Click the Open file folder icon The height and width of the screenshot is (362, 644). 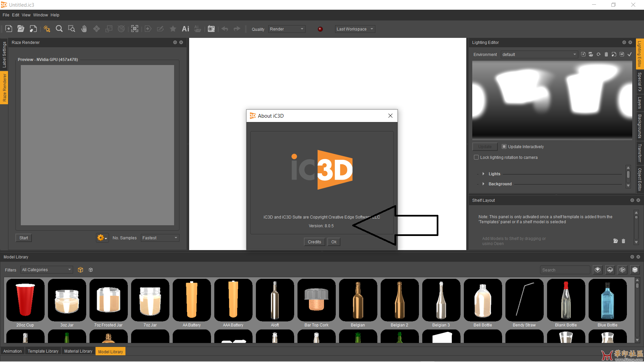click(21, 29)
